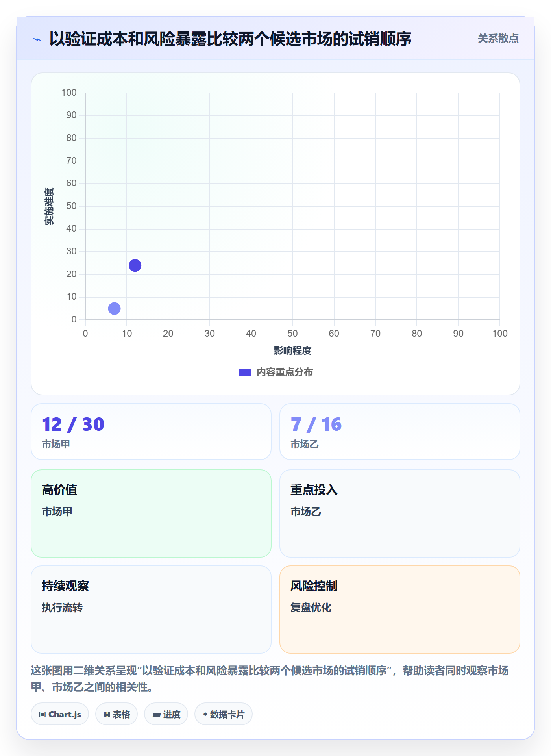Select the dark purple 市场甲 data point
The image size is (551, 756).
point(135,265)
